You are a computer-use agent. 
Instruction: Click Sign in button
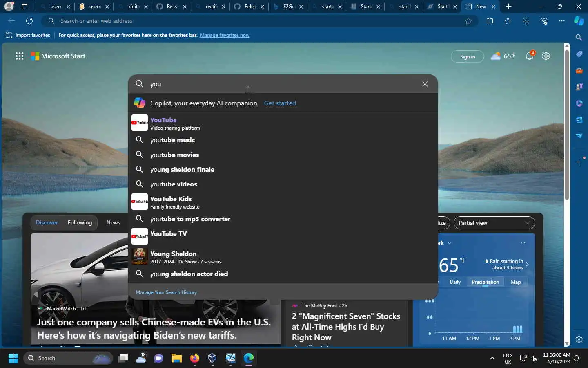468,56
